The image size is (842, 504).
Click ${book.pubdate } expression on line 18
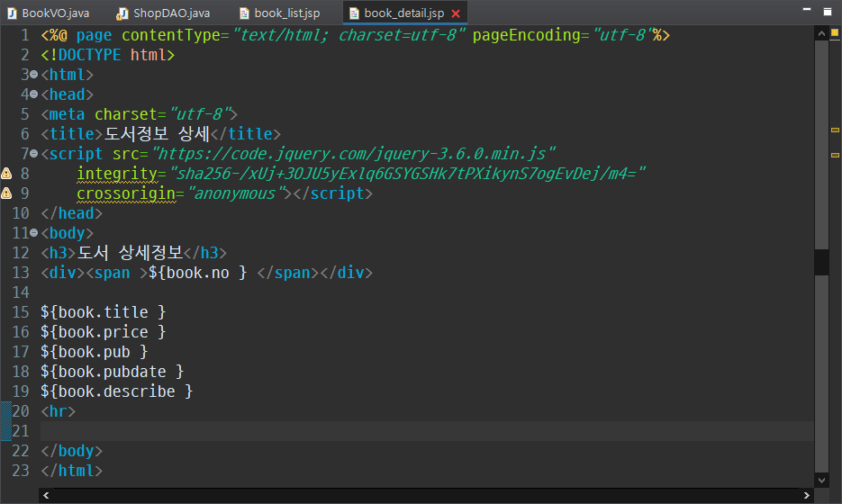(113, 372)
